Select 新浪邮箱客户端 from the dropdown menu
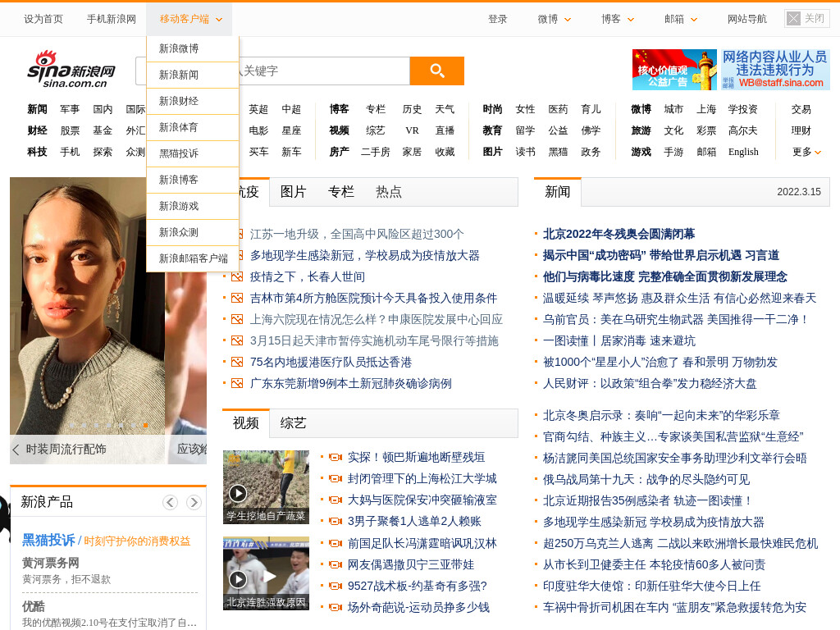 pos(192,258)
